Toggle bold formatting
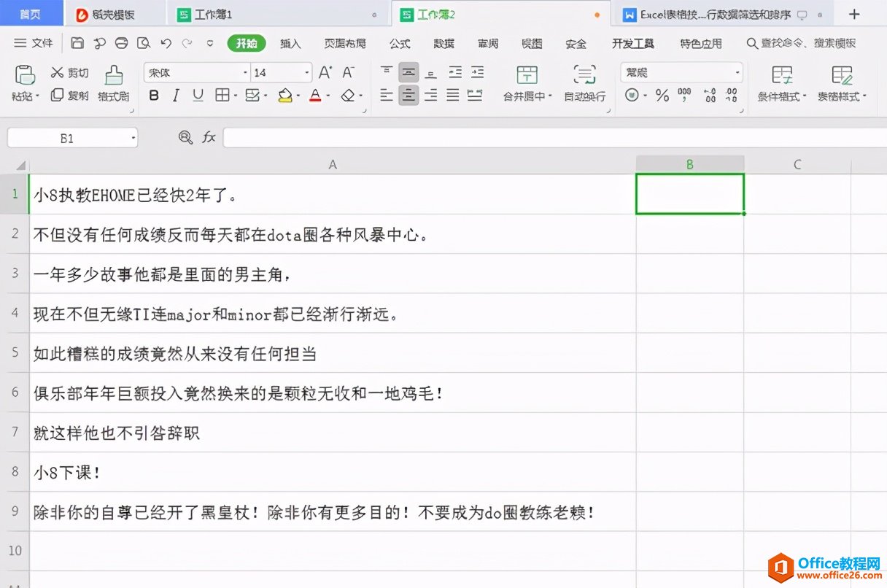Viewport: 887px width, 588px height. tap(154, 95)
